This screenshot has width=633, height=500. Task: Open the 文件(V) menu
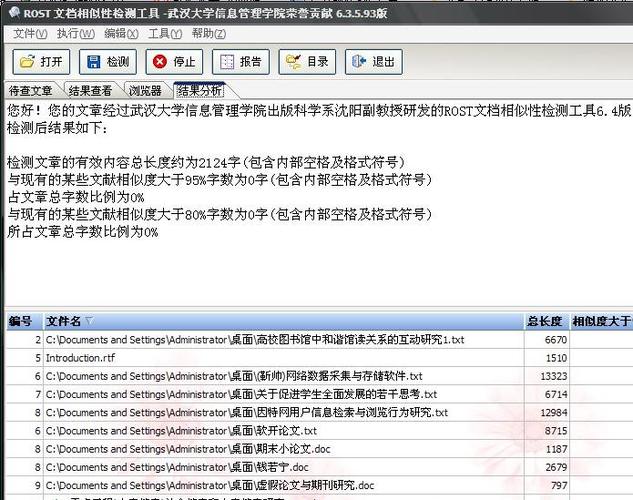click(30, 33)
